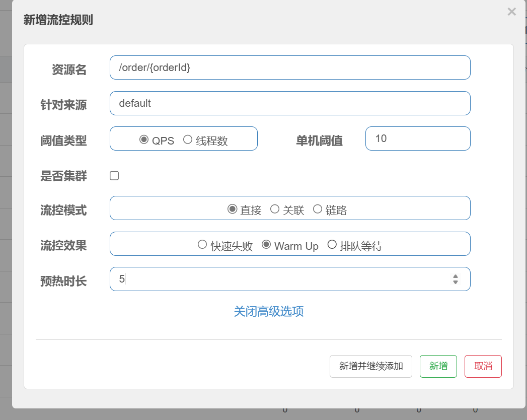The image size is (527, 420).
Task: Select Warm Up flow control effect
Action: click(x=266, y=244)
